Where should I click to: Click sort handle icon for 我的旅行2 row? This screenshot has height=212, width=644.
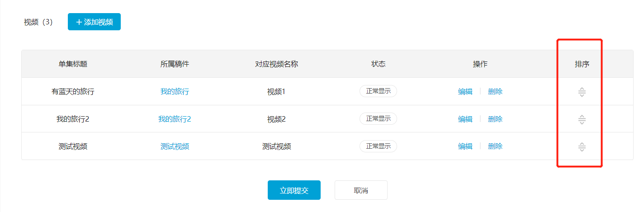(582, 120)
